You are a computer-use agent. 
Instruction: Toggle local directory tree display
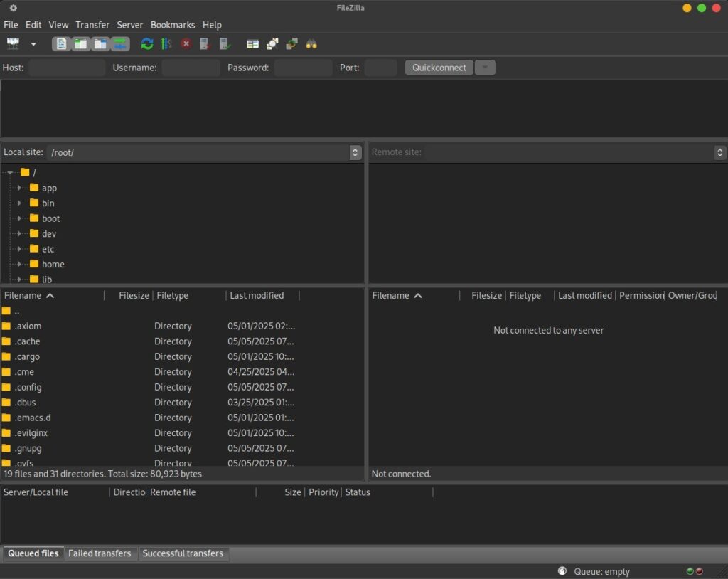pyautogui.click(x=80, y=44)
